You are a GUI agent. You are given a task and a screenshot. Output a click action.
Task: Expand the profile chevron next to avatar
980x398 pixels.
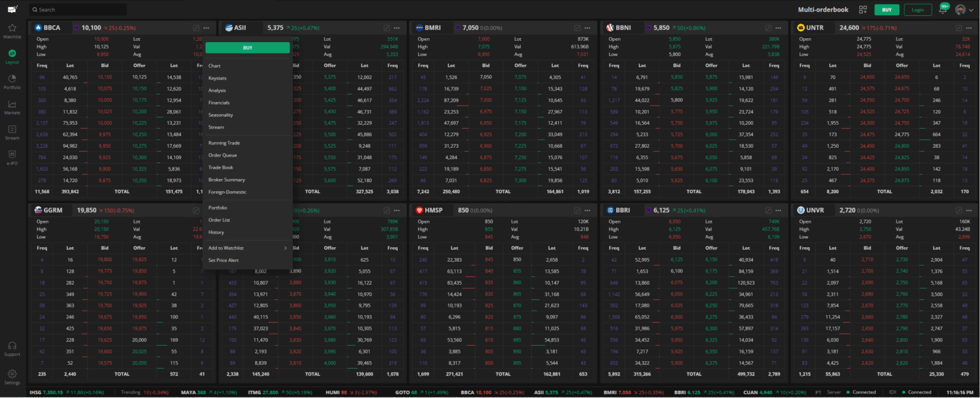[x=971, y=10]
